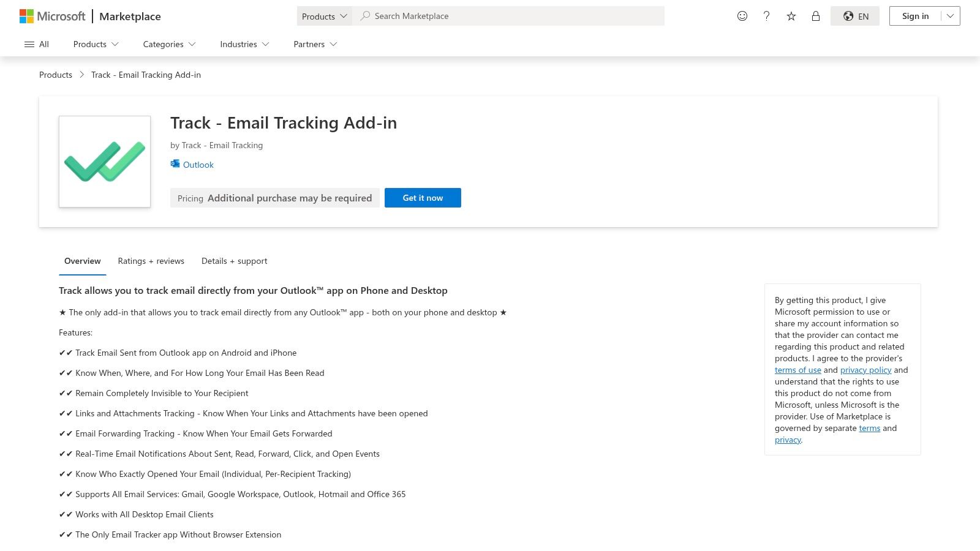Click the Outlook app icon
The width and height of the screenshot is (980, 551).
pyautogui.click(x=175, y=163)
